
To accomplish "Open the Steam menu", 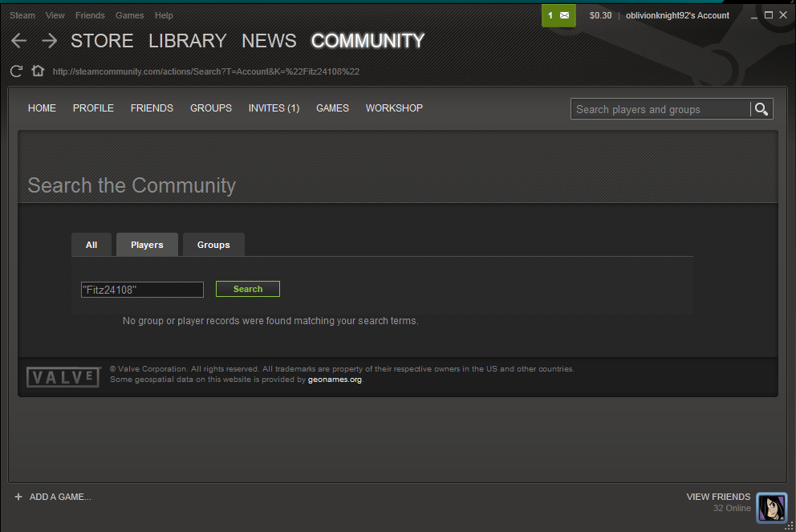I will click(22, 15).
